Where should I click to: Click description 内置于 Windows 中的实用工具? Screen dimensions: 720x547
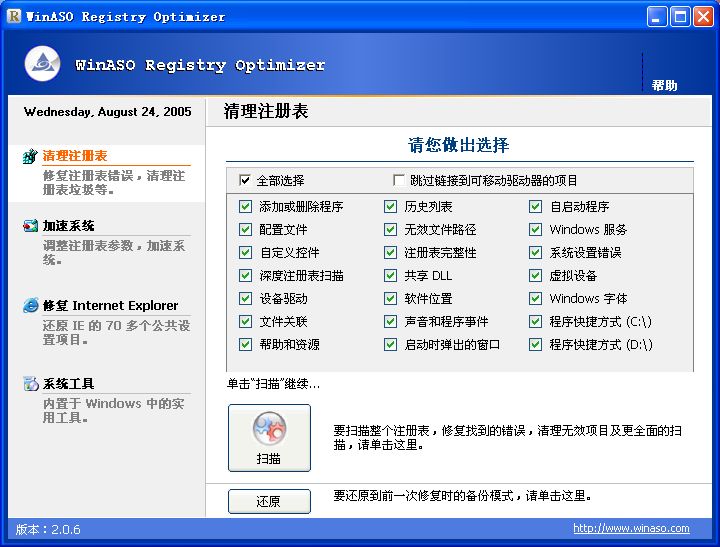[113, 411]
